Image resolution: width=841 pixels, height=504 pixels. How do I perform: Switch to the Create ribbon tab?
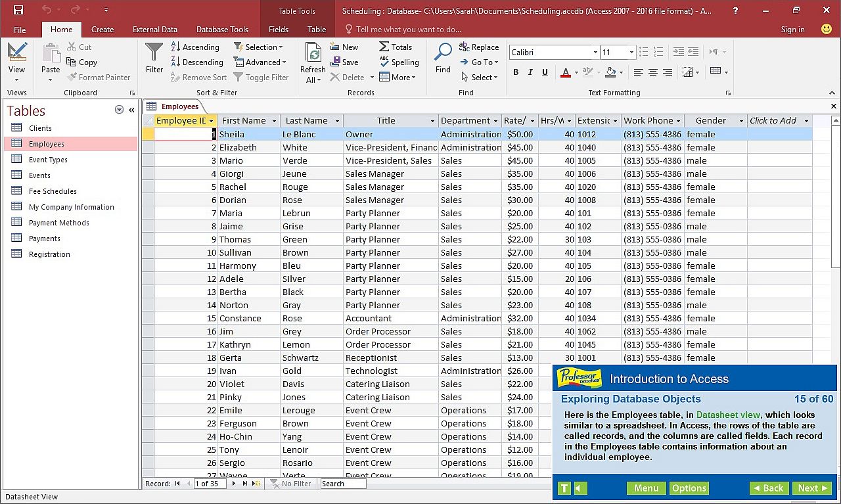point(102,30)
